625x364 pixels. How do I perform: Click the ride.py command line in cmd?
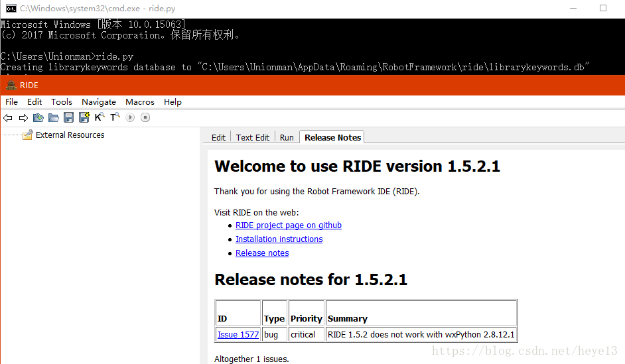click(x=67, y=56)
